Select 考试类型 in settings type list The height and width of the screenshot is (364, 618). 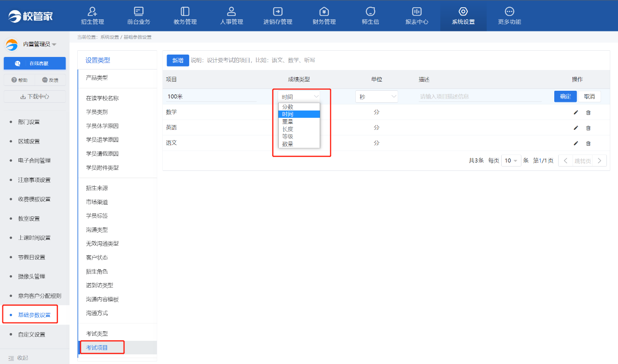97,334
